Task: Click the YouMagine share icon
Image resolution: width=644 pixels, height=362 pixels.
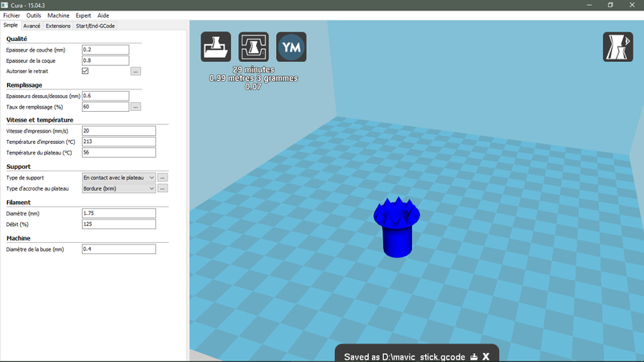Action: 291,47
